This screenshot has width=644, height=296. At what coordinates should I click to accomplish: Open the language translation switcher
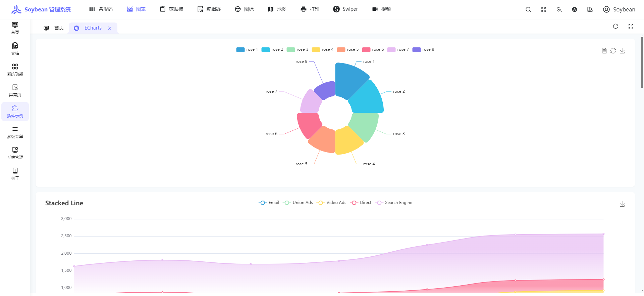tap(559, 9)
